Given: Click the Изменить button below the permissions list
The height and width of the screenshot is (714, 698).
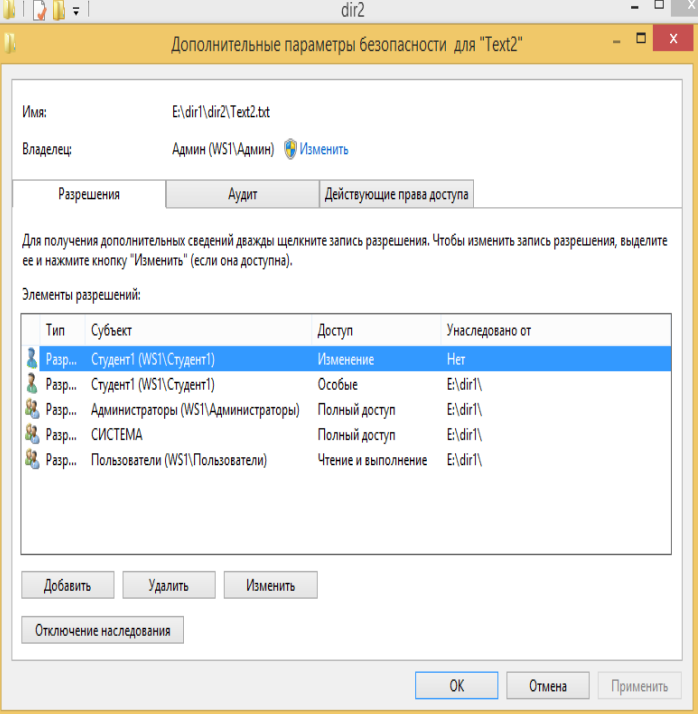Looking at the screenshot, I should (270, 585).
